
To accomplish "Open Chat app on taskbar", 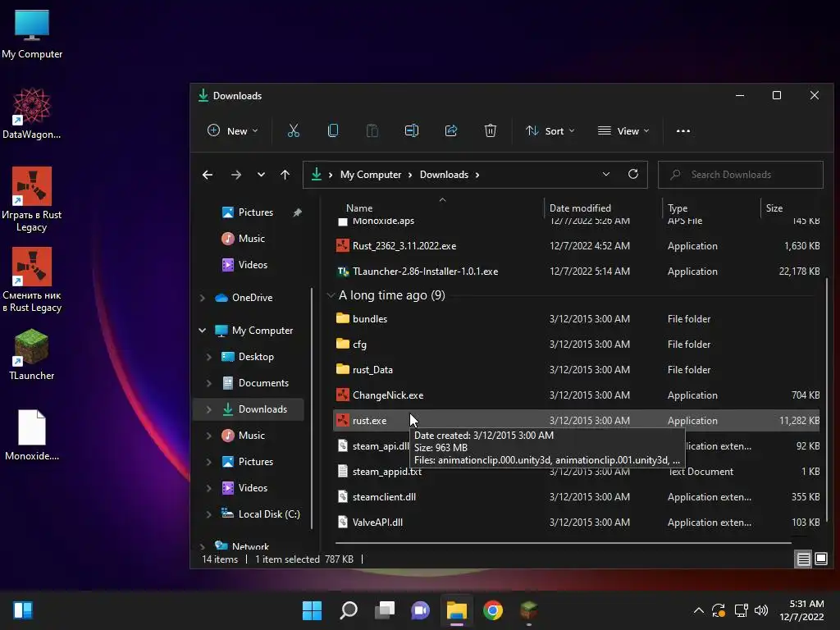I will pyautogui.click(x=421, y=610).
